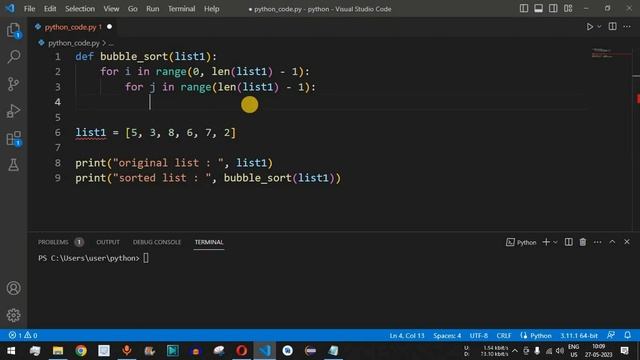Close the unsaved python_code.py tab dot

[x=109, y=27]
